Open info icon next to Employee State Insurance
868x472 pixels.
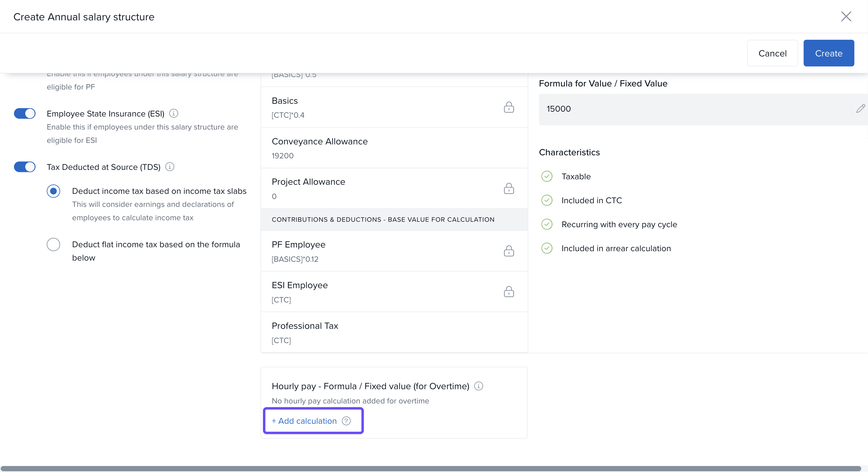coord(174,113)
